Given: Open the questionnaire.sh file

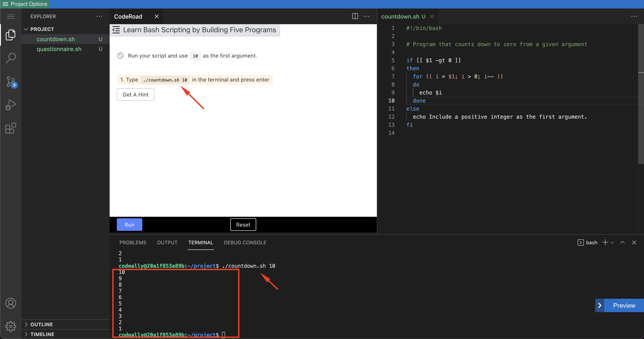Looking at the screenshot, I should (59, 49).
